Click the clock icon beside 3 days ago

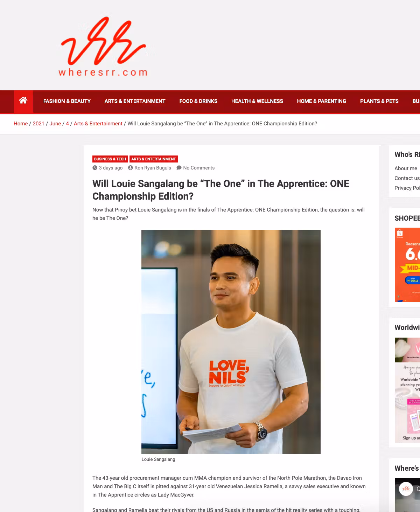click(x=95, y=168)
